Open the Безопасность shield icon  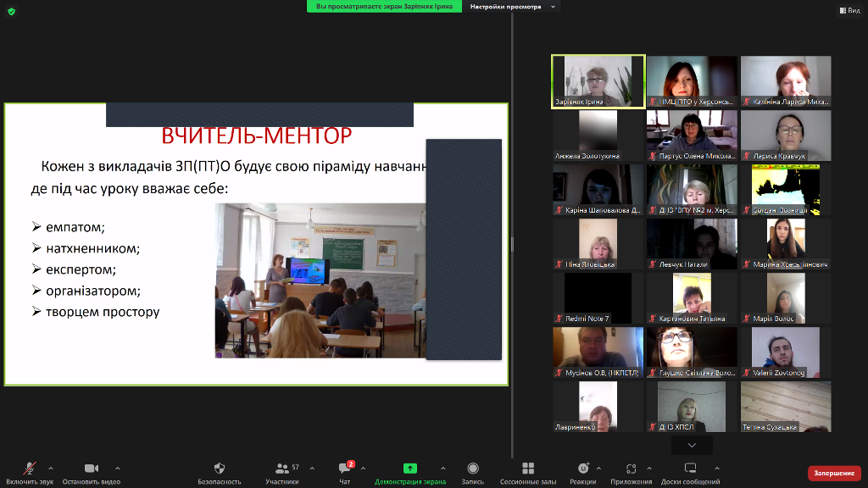(220, 469)
